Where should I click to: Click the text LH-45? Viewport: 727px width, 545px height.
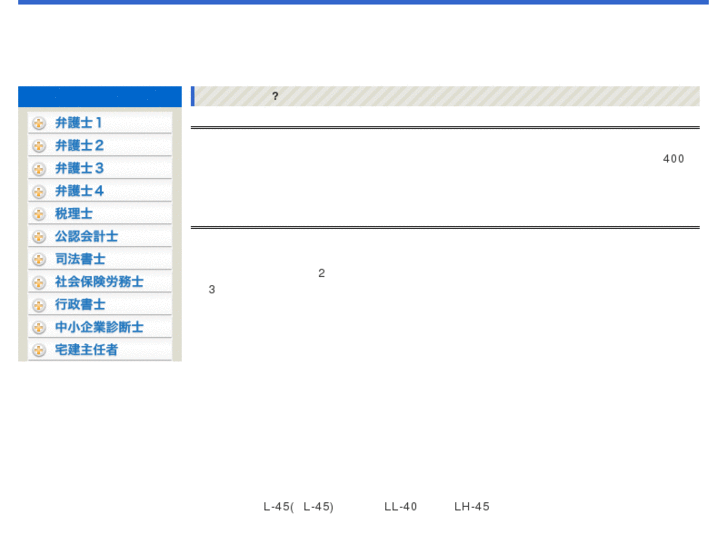[472, 507]
